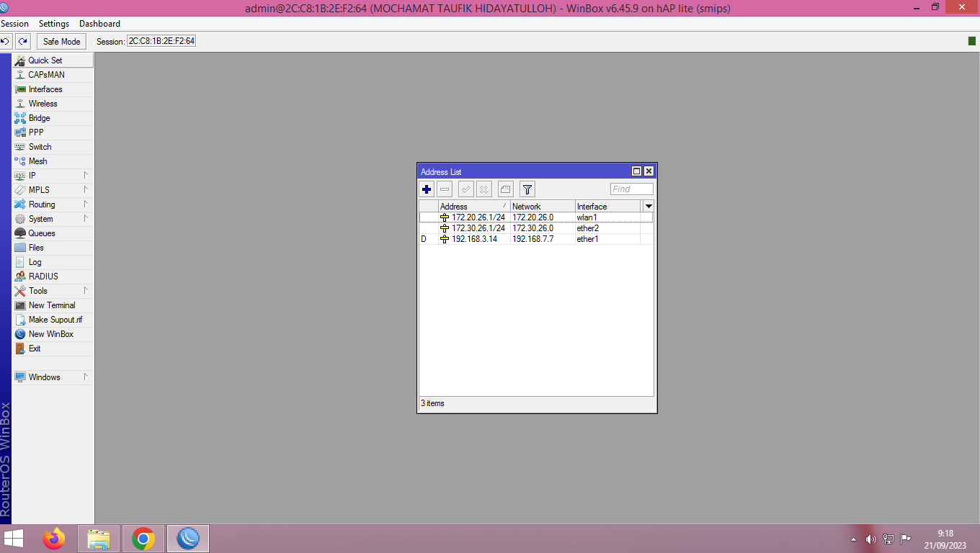Open the Files window
Image resolution: width=980 pixels, height=553 pixels.
coord(53,248)
